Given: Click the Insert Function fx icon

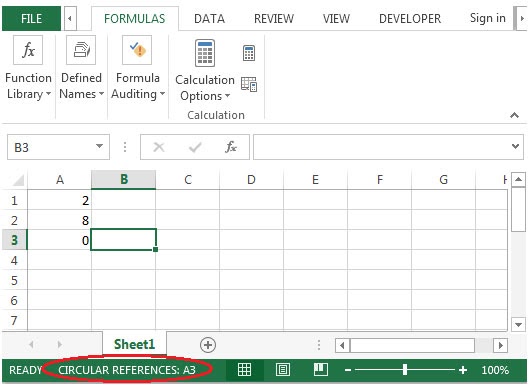Looking at the screenshot, I should [x=231, y=147].
